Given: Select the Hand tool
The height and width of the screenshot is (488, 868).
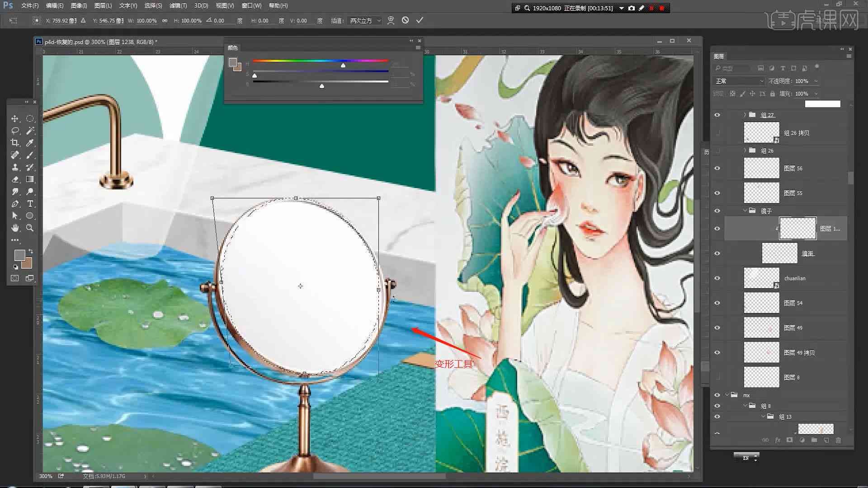Looking at the screenshot, I should (x=15, y=228).
